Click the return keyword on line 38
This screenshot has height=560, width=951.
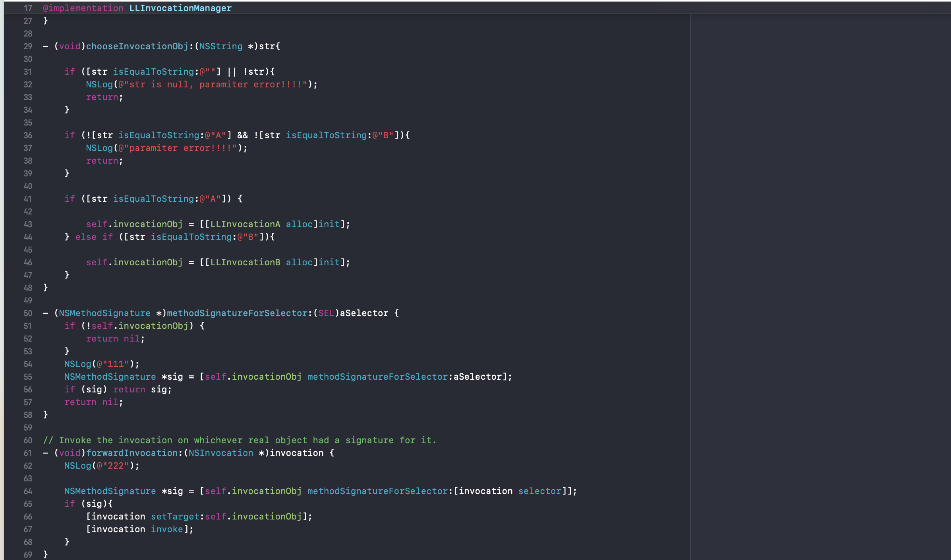pyautogui.click(x=102, y=160)
